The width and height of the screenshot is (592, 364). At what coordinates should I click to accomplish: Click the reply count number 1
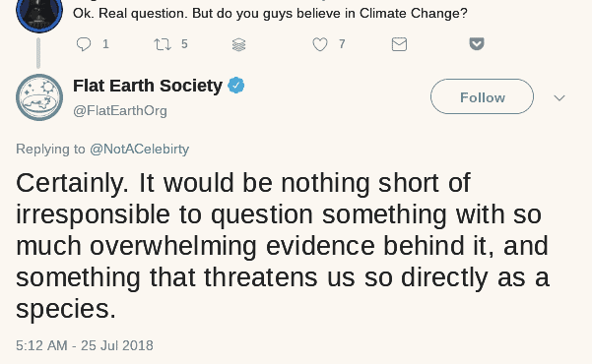[105, 44]
